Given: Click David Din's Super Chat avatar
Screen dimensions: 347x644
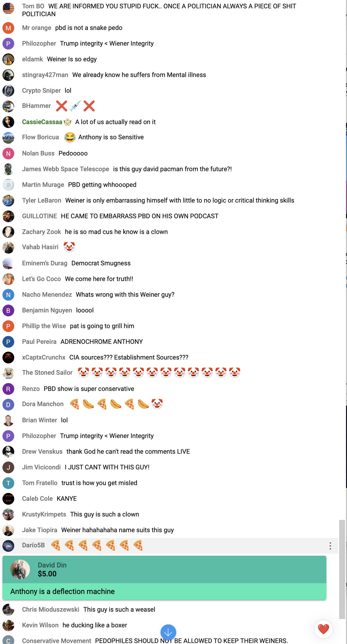Looking at the screenshot, I should click(20, 569).
